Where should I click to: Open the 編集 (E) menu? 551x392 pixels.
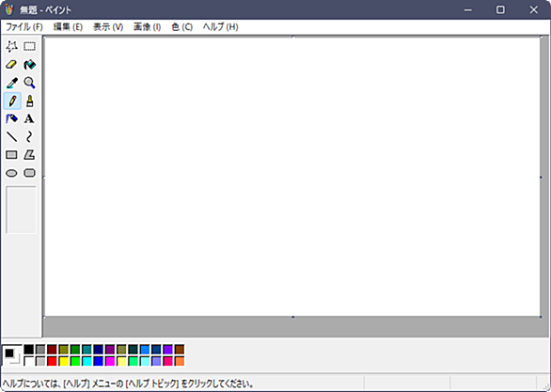click(x=68, y=27)
